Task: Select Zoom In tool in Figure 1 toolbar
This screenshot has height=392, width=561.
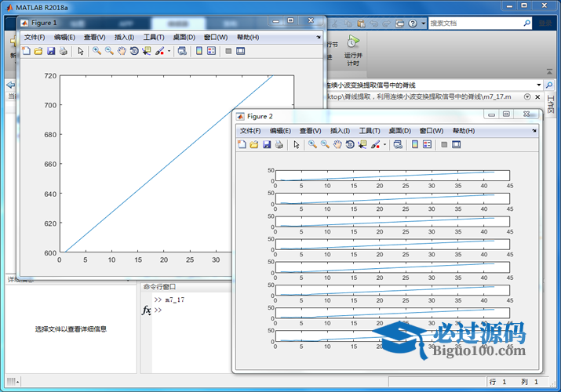Action: click(x=97, y=51)
